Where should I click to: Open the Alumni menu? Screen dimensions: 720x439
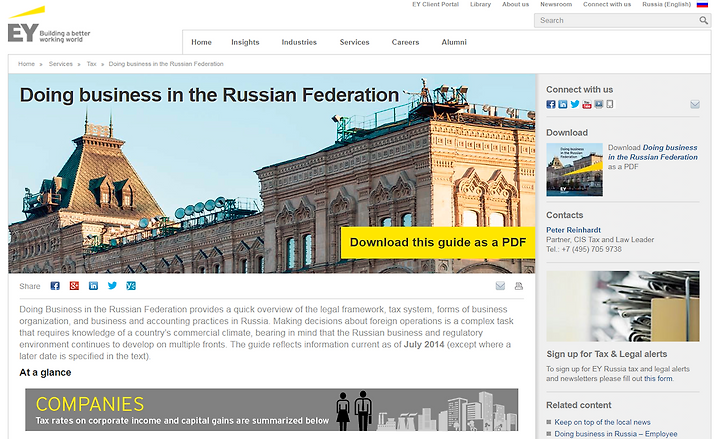(x=454, y=42)
